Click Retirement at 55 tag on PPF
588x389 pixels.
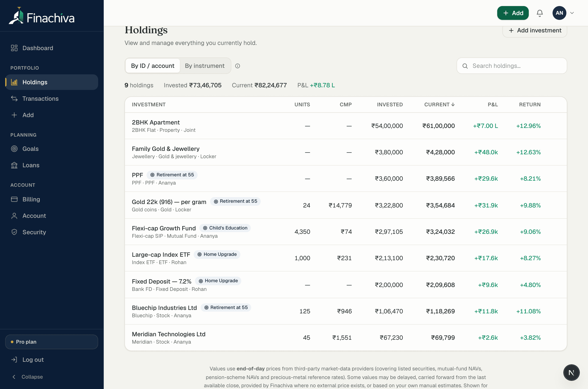(172, 175)
